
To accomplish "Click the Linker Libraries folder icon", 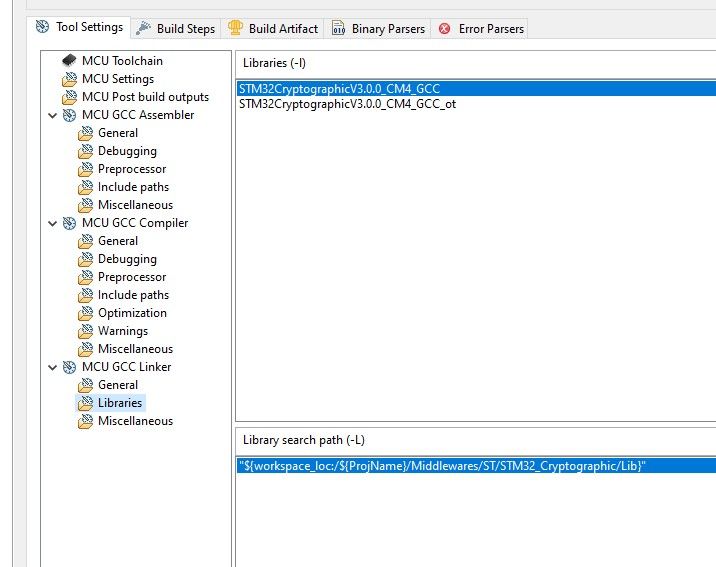I will click(x=85, y=403).
